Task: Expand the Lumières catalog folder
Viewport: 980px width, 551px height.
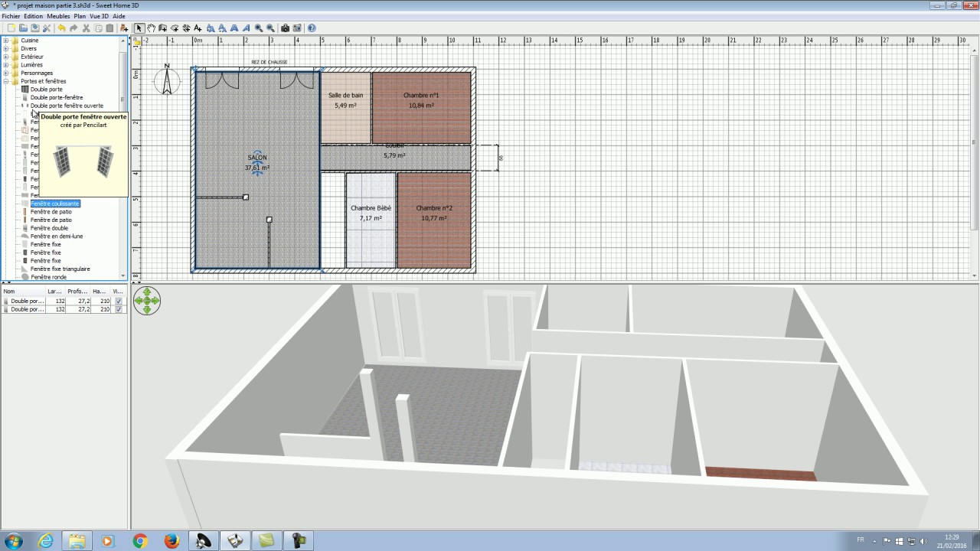Action: 6,65
